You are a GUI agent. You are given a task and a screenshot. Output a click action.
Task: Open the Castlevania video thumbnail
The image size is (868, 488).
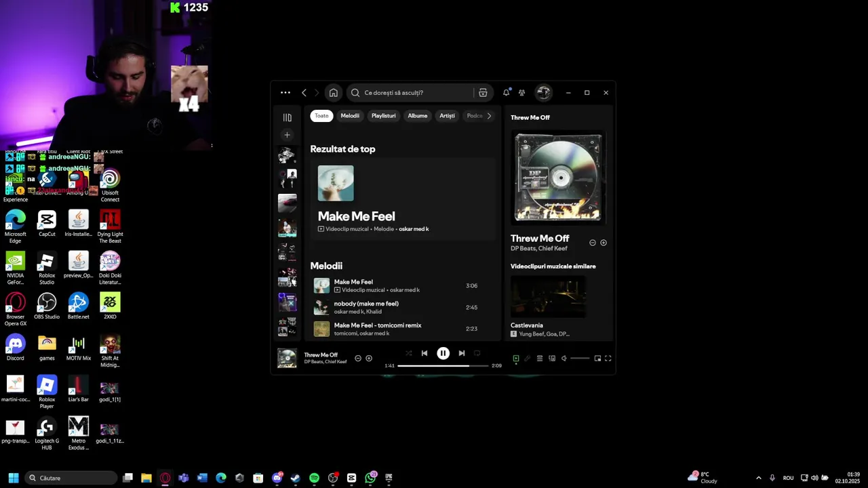(x=548, y=296)
